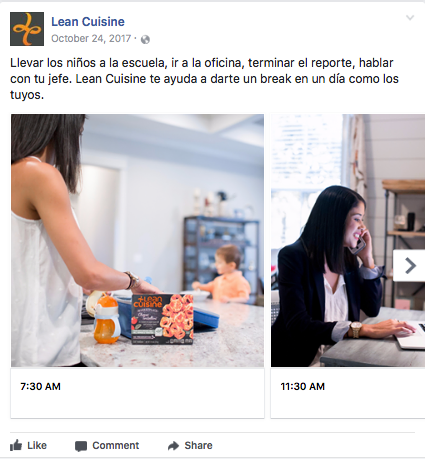Click the share arrow icon

point(173,446)
